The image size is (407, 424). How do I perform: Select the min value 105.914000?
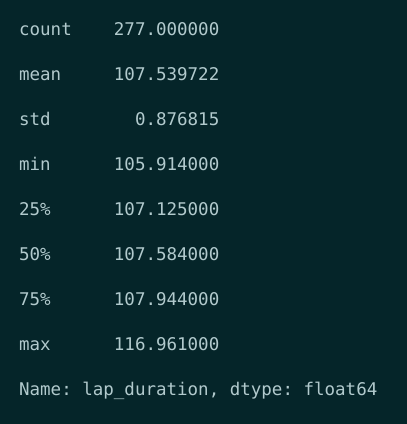tap(166, 164)
